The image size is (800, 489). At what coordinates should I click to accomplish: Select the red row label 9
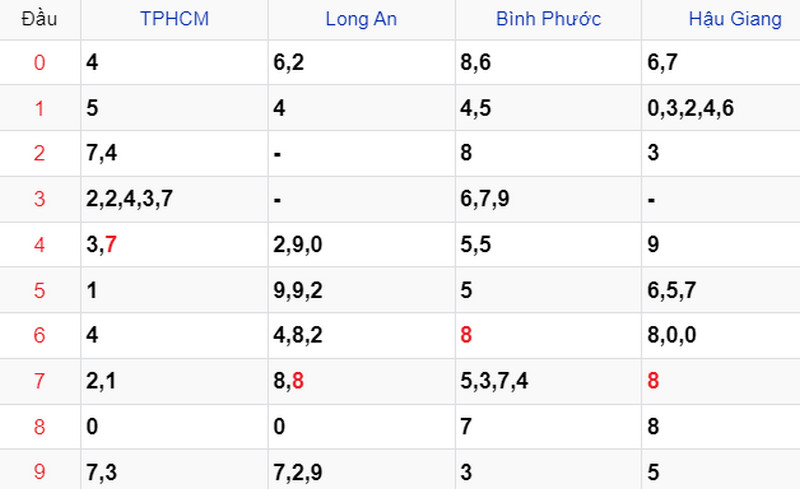(x=39, y=471)
